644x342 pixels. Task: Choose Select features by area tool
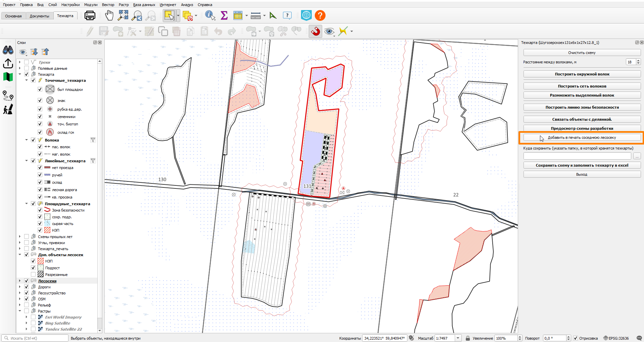click(169, 15)
